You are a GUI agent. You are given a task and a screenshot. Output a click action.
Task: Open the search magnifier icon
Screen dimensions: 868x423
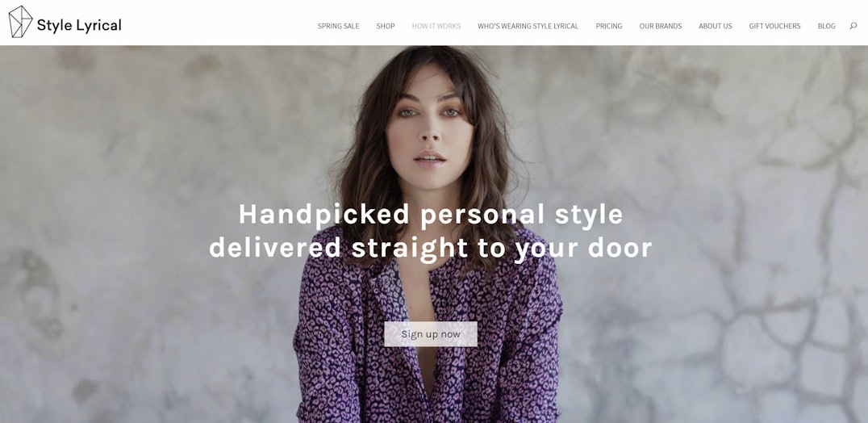point(853,26)
